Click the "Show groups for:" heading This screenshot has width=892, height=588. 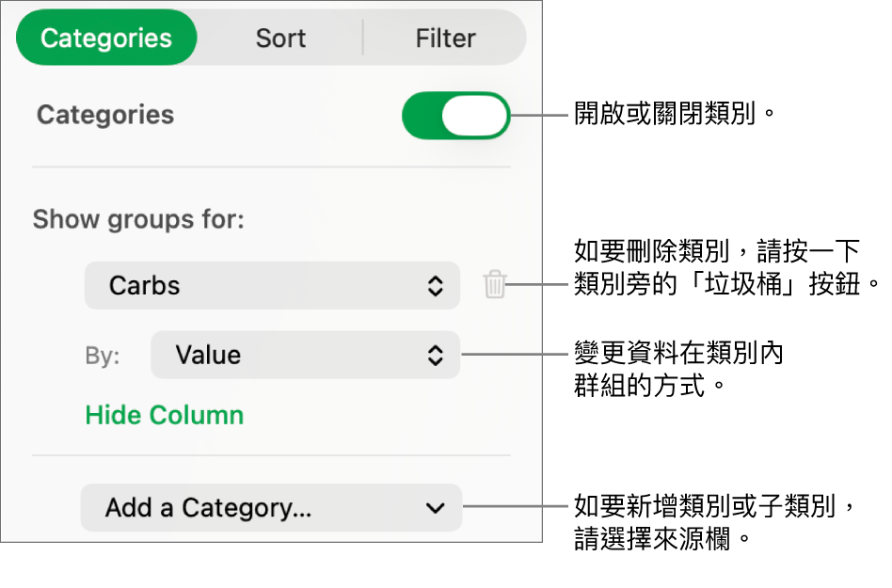[138, 220]
